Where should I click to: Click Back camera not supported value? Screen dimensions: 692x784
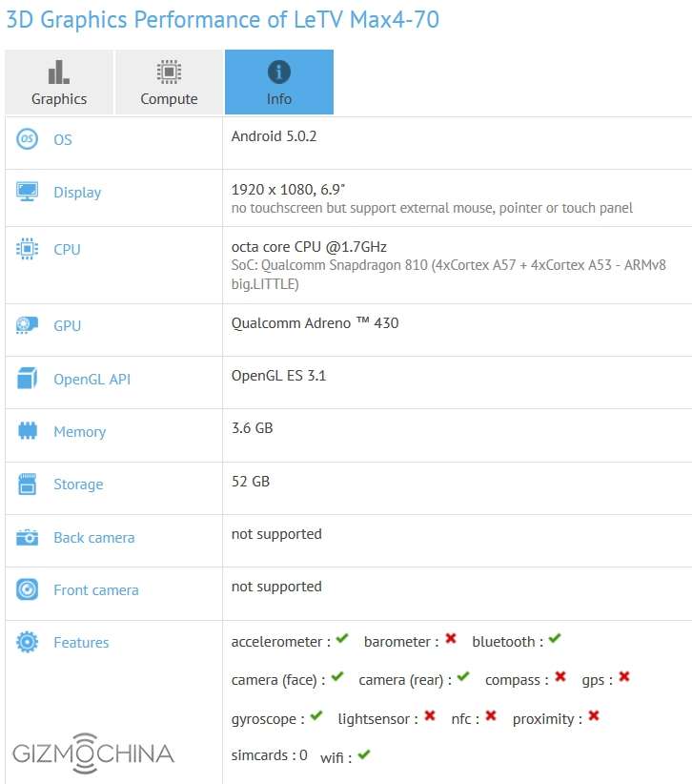[x=276, y=534]
